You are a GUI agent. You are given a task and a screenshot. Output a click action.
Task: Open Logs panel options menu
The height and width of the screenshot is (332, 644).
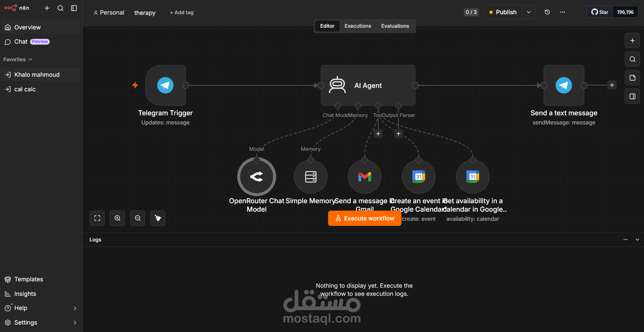pyautogui.click(x=626, y=240)
